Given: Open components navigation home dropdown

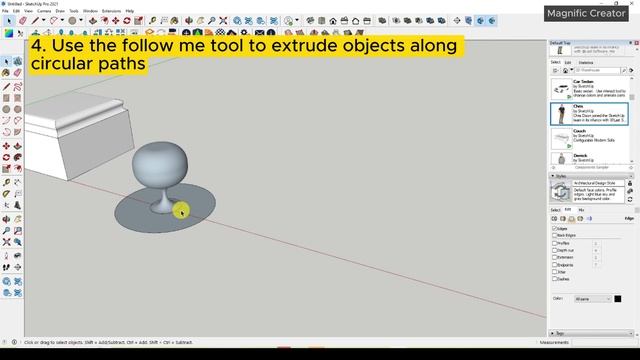Looking at the screenshot, I should (x=571, y=71).
